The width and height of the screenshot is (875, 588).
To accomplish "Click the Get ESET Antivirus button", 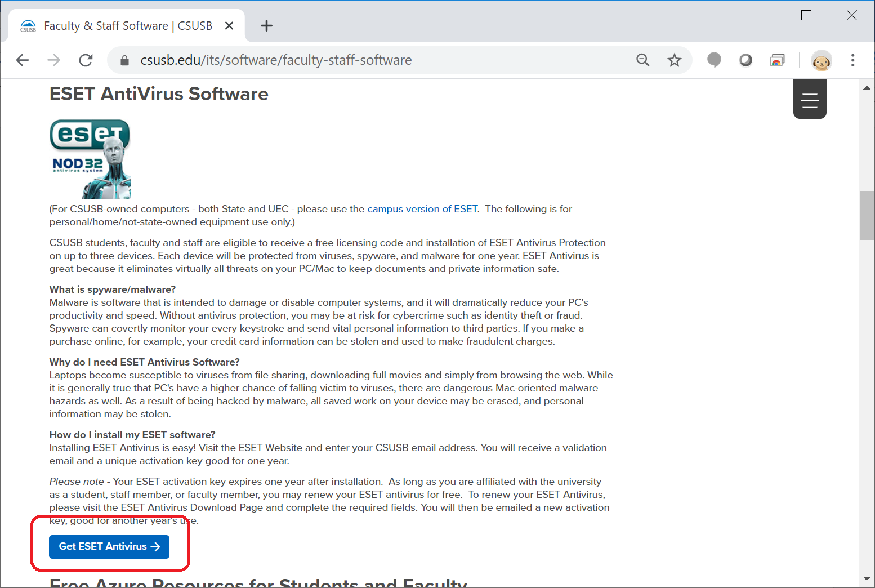I will click(109, 547).
